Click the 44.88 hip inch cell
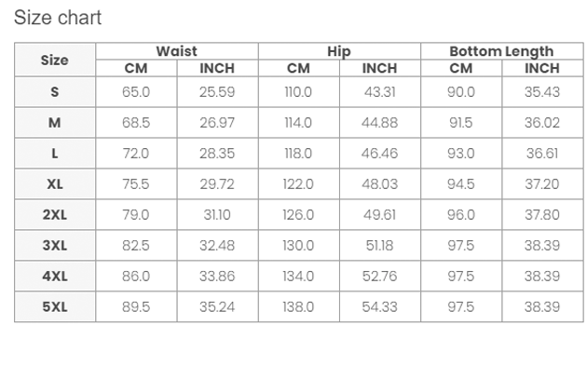Image resolution: width=587 pixels, height=392 pixels. 379,122
